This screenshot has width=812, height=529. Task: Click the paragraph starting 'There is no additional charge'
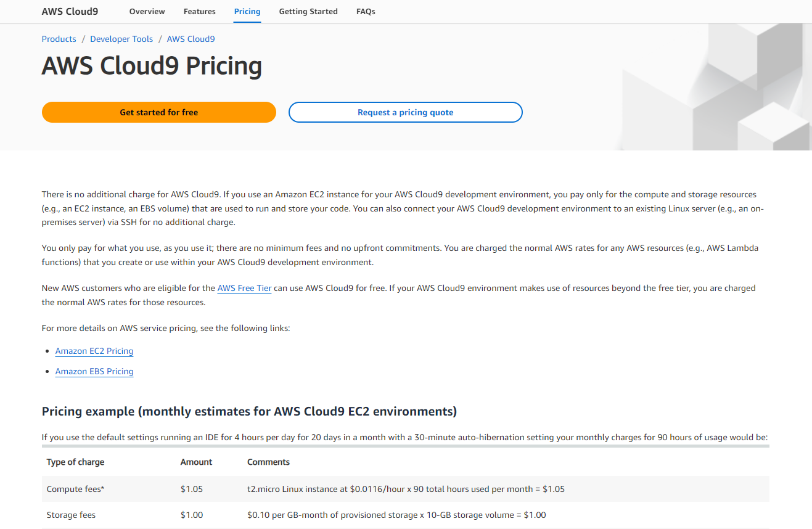[403, 208]
